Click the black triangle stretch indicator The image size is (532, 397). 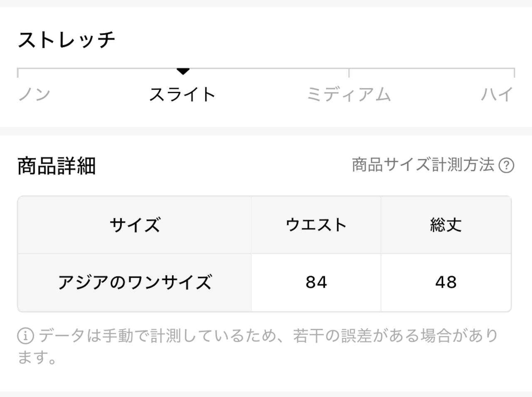183,71
